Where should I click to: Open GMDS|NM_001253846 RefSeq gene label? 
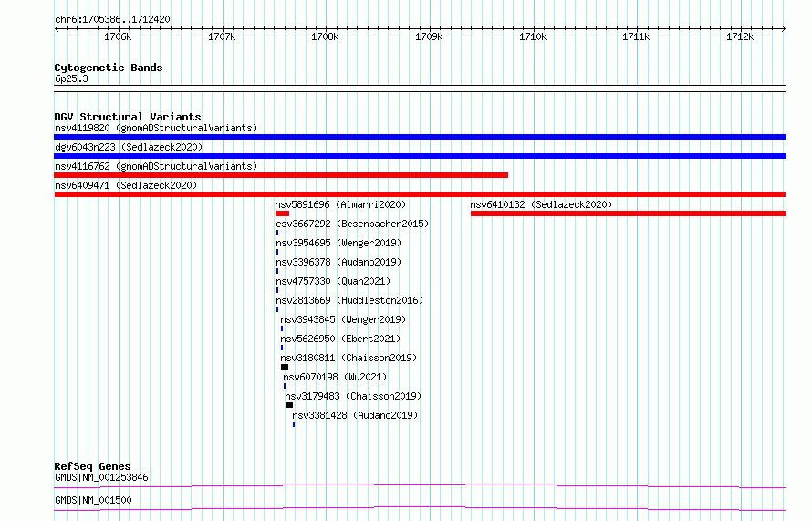pyautogui.click(x=101, y=477)
